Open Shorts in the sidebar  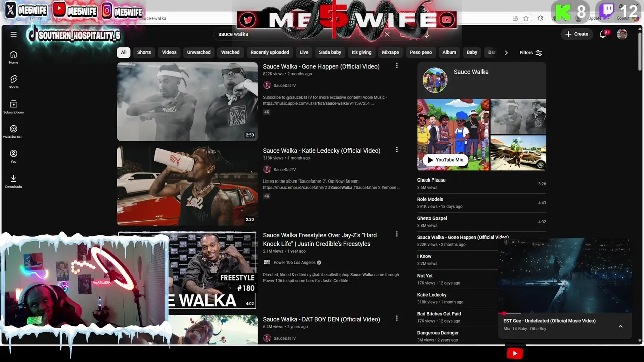click(x=14, y=82)
